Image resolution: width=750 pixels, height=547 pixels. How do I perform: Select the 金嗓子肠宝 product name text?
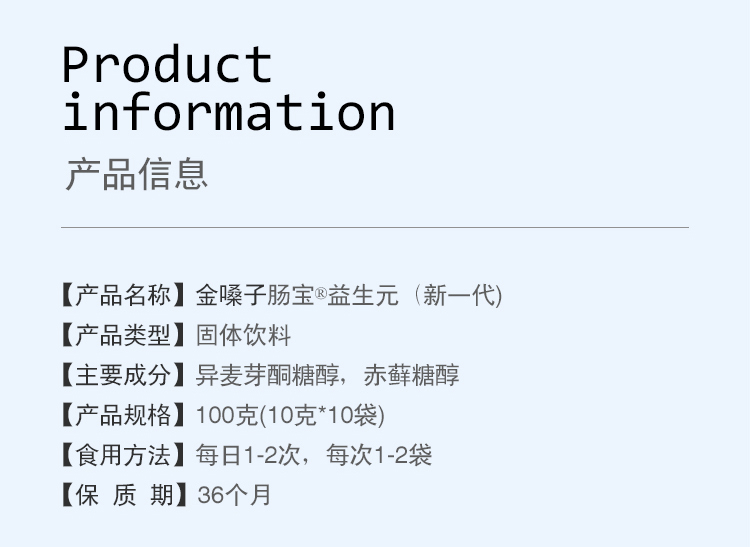pyautogui.click(x=254, y=296)
